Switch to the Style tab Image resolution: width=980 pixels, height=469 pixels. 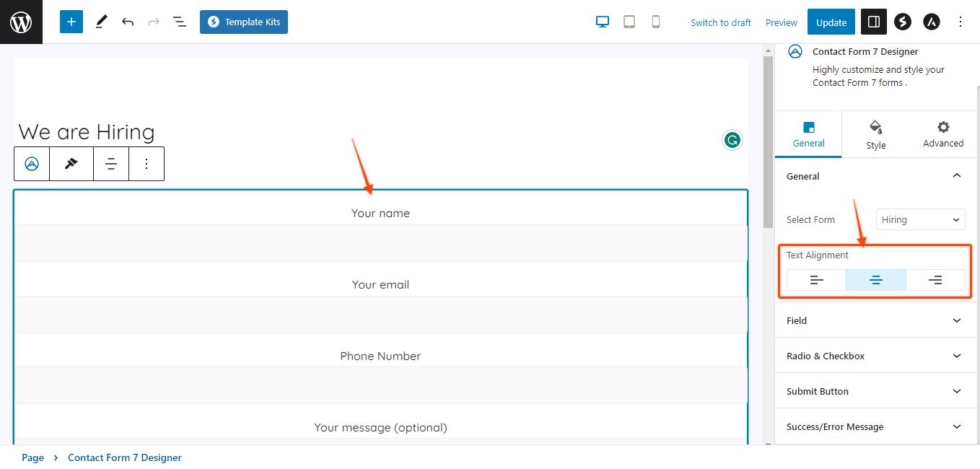coord(875,135)
